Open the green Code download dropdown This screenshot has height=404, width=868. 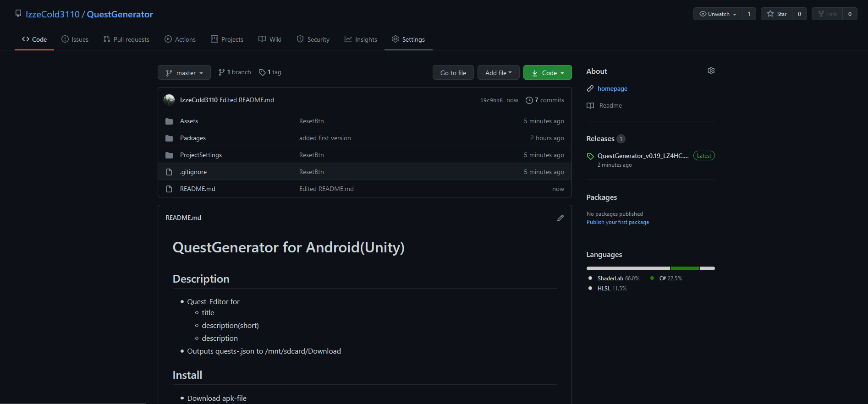tap(548, 73)
